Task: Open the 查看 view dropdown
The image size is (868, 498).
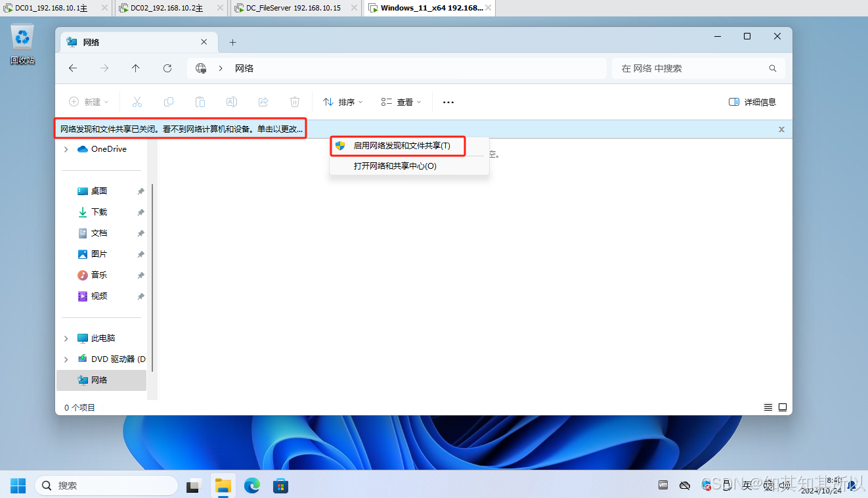Action: coord(401,102)
